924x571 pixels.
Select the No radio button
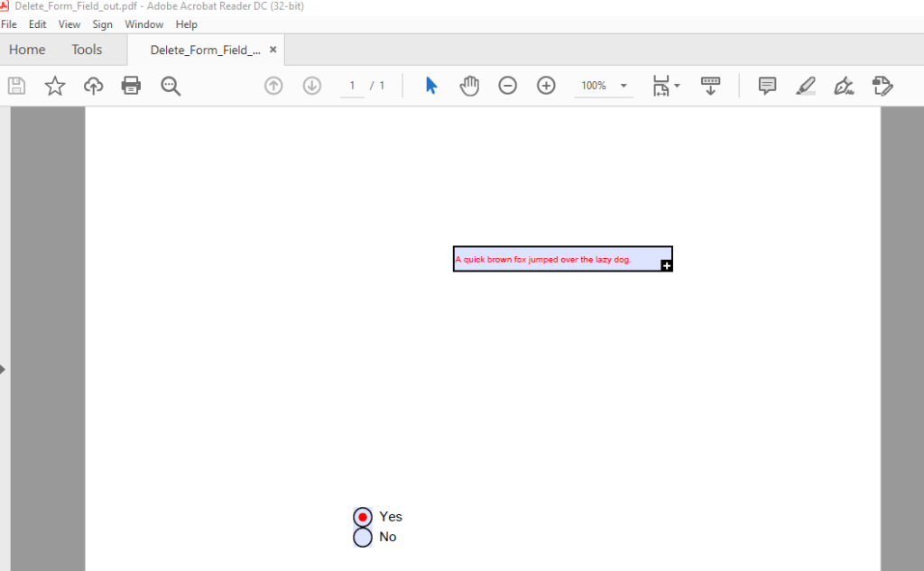(363, 538)
